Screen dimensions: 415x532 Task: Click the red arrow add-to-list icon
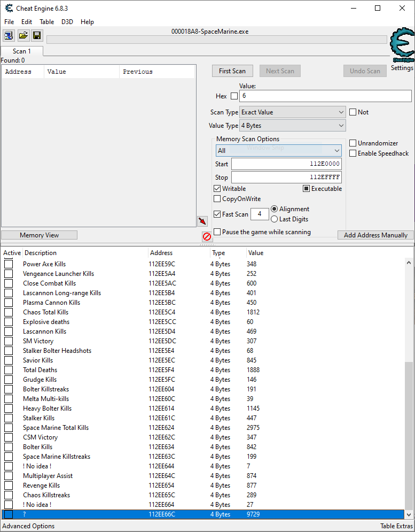[x=202, y=221]
